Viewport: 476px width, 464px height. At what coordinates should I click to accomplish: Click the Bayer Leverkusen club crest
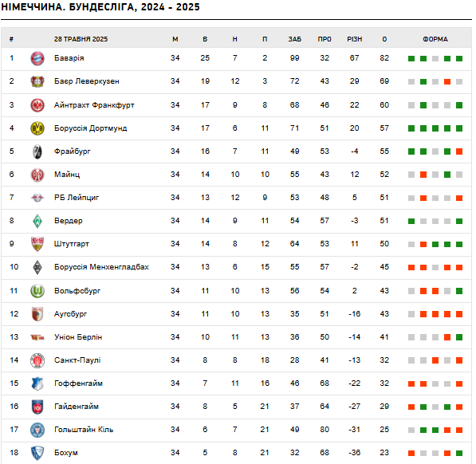coord(37,81)
